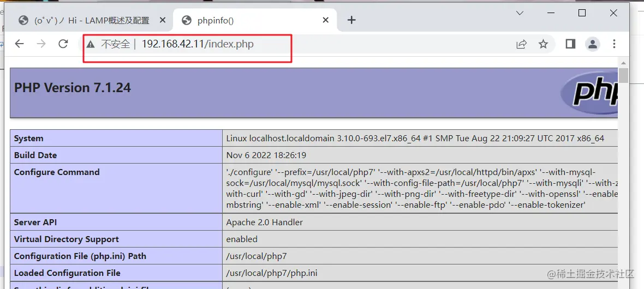Open the browser side panel
This screenshot has height=289, width=644.
570,44
